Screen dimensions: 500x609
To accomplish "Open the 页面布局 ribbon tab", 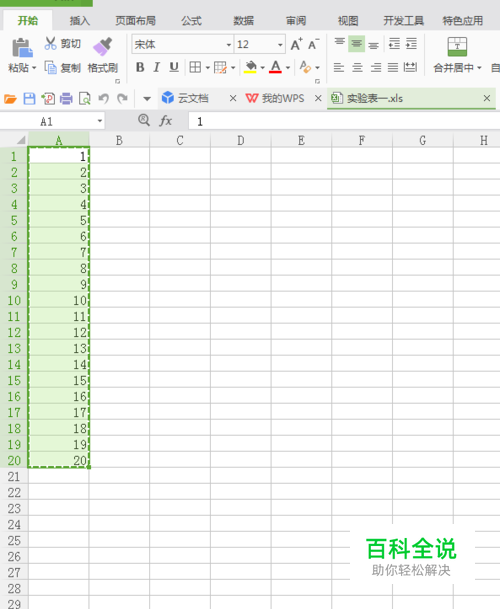I will tap(135, 21).
